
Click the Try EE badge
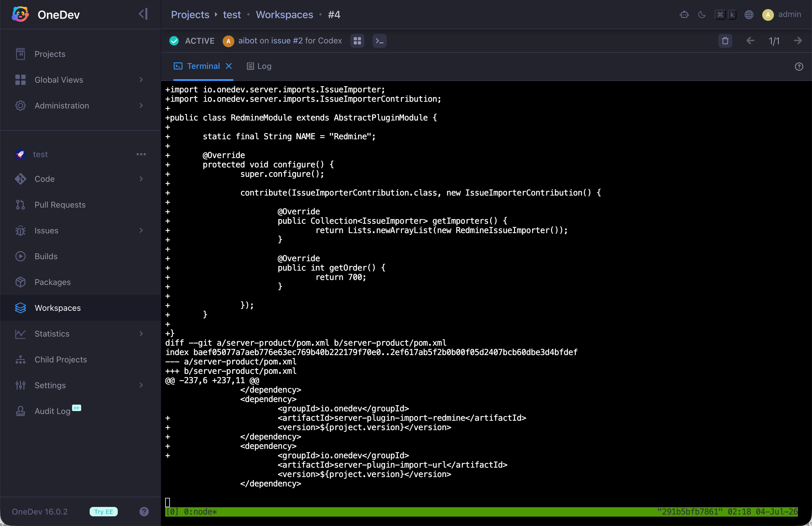point(103,512)
